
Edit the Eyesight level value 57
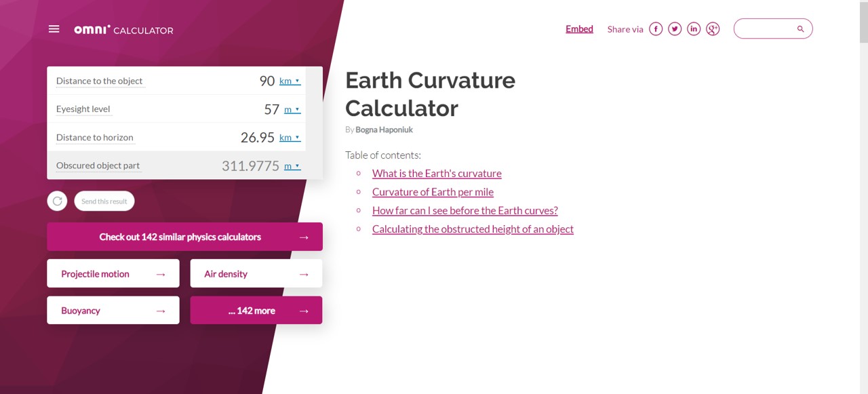(x=271, y=109)
